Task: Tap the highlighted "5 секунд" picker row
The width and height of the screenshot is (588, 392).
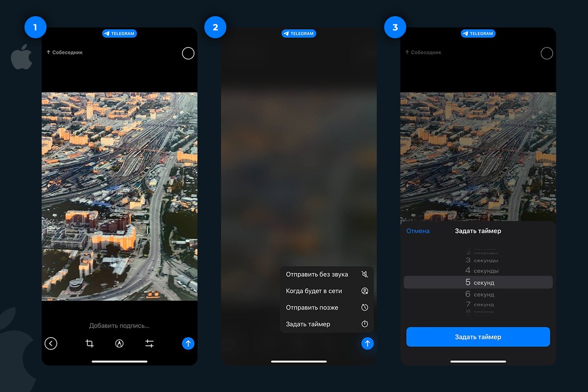Action: click(478, 282)
